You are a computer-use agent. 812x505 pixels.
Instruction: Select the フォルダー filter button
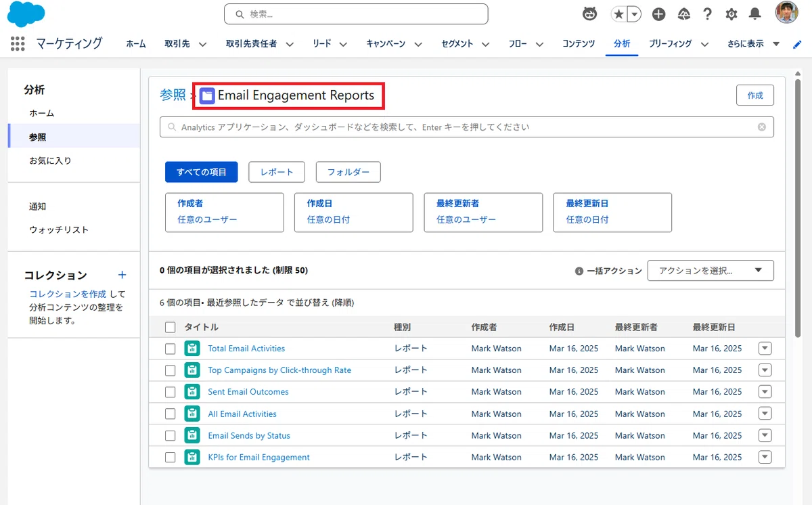point(348,172)
